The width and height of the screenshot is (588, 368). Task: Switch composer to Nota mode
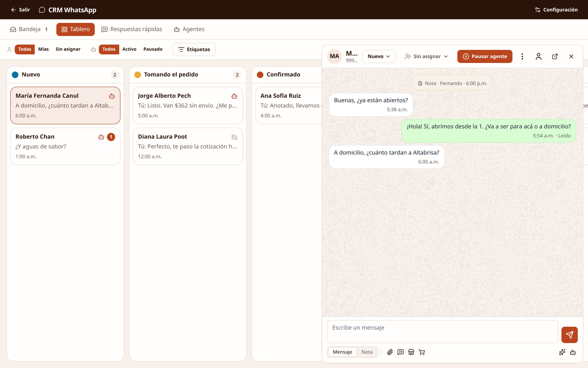click(367, 352)
